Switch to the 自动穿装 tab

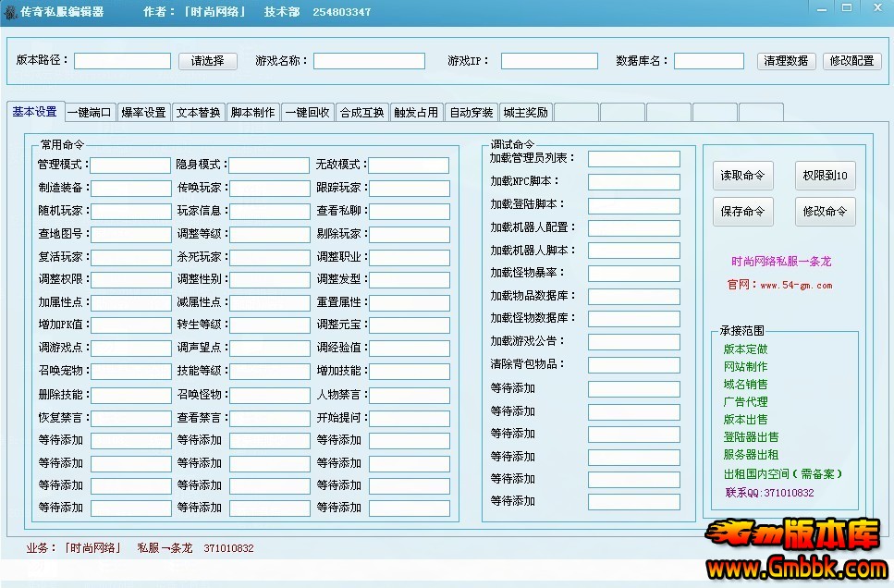[x=471, y=112]
